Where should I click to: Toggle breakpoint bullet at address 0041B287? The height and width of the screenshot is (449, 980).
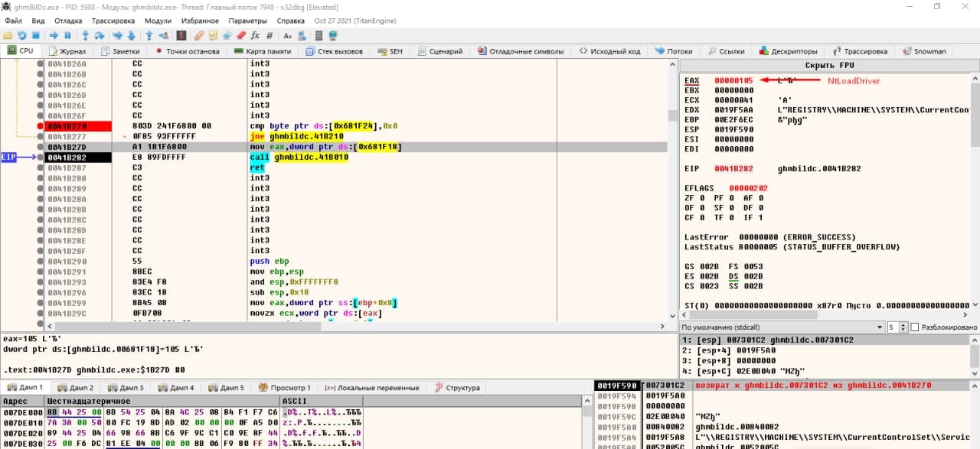[x=41, y=168]
